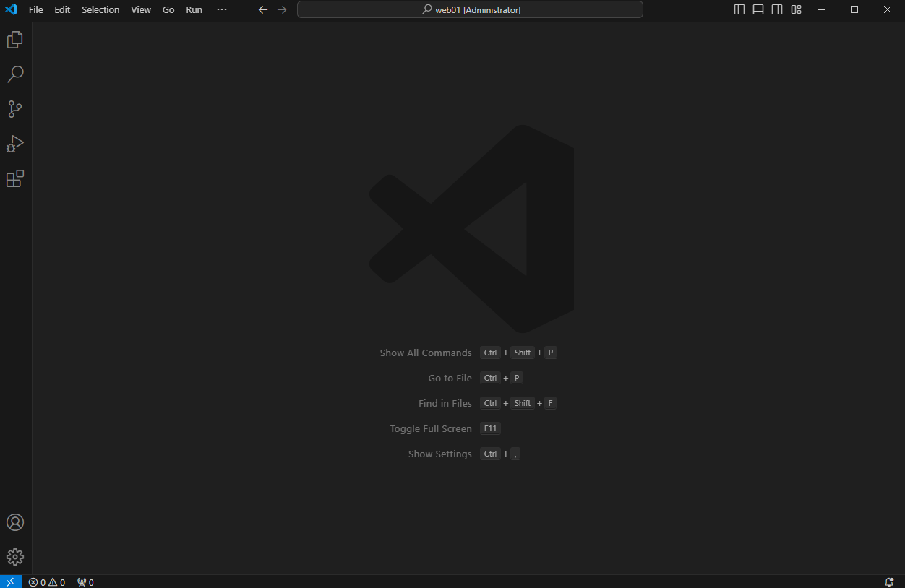Click the web01 [Administrator] command center search
This screenshot has height=588, width=905.
(x=470, y=9)
